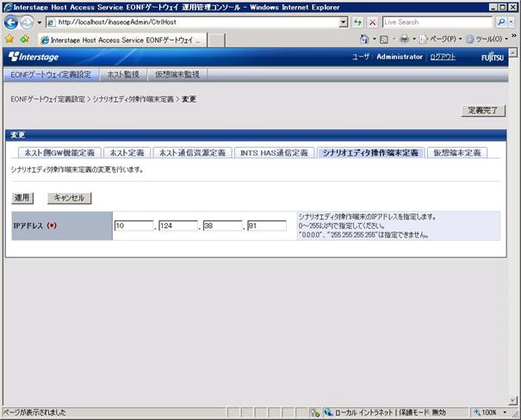Switch to the ホスト側GW機能定義 tab

(x=59, y=152)
